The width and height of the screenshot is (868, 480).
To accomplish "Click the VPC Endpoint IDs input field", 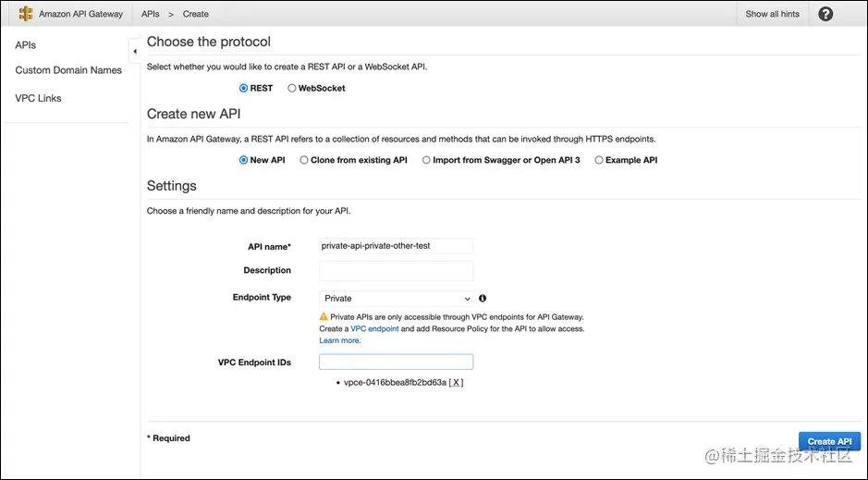I will [396, 363].
